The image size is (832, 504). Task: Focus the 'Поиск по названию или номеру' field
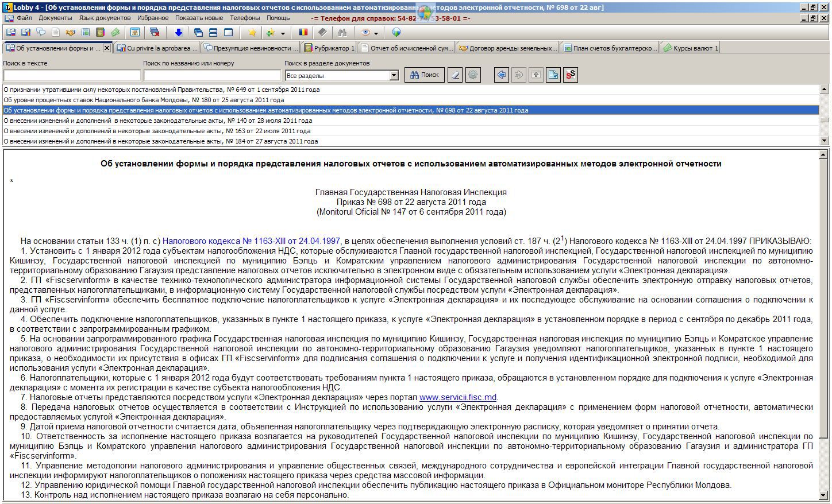(x=213, y=75)
